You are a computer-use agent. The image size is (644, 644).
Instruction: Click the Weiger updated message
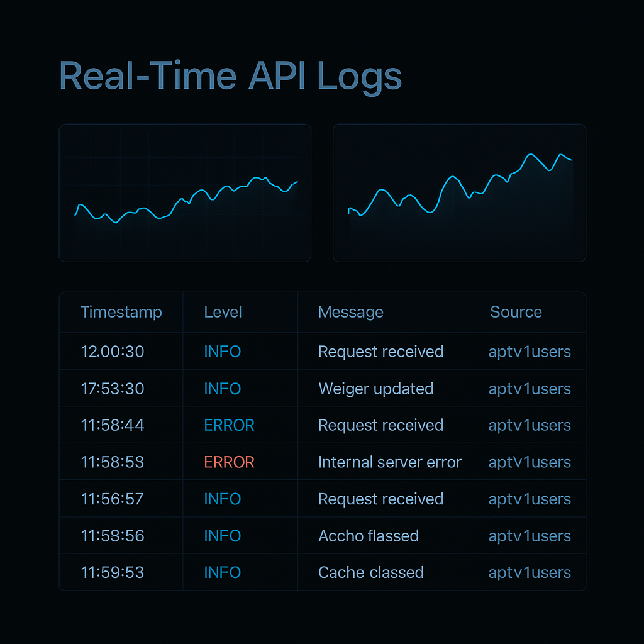click(376, 389)
